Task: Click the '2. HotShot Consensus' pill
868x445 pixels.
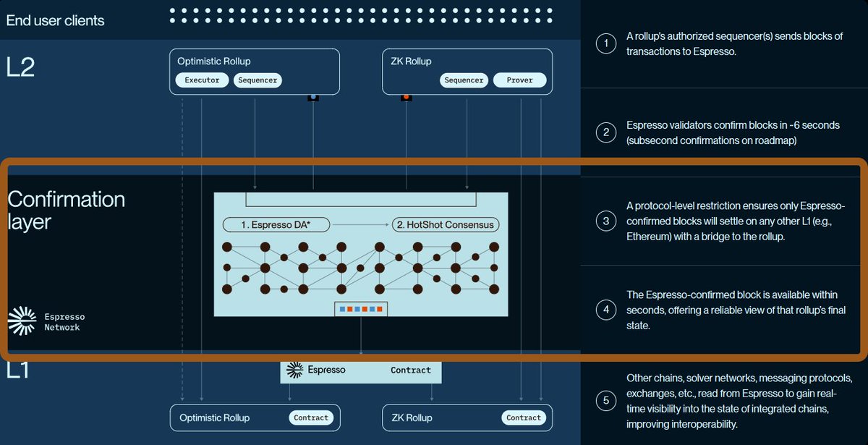Action: coord(446,224)
